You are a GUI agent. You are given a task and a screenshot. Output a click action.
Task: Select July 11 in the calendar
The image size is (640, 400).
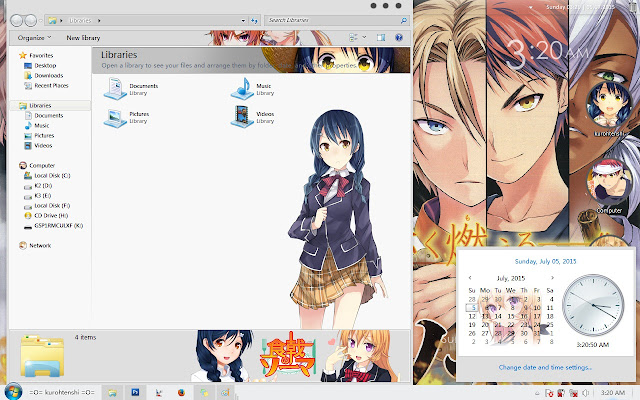[x=550, y=308]
